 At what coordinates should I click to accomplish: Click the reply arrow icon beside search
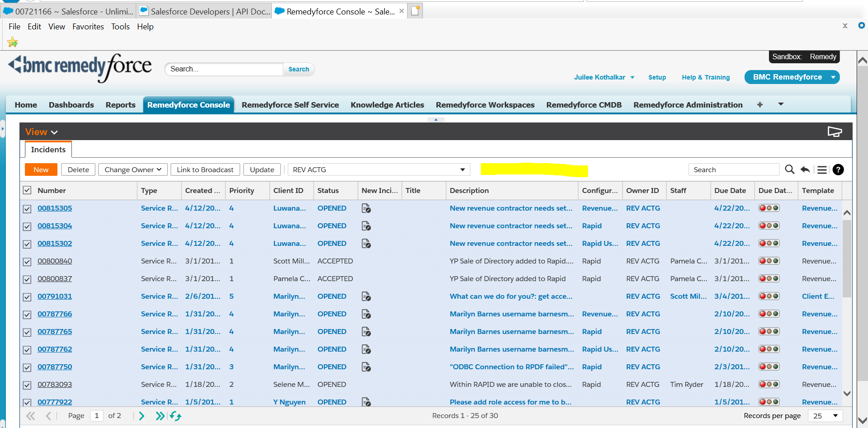805,169
